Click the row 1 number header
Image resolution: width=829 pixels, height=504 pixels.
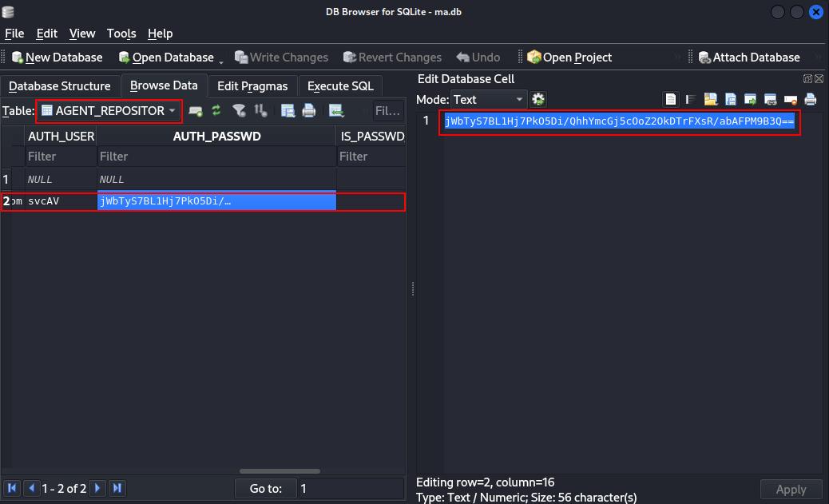pos(6,179)
